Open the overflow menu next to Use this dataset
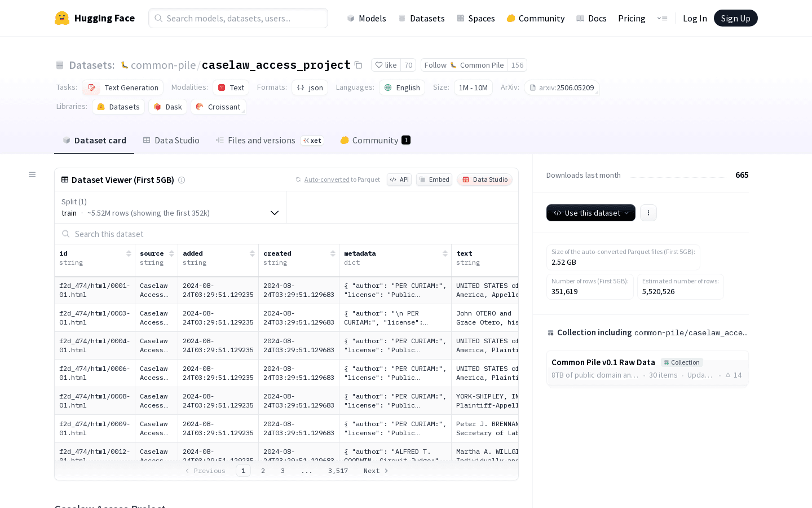Image resolution: width=812 pixels, height=508 pixels. click(x=648, y=213)
